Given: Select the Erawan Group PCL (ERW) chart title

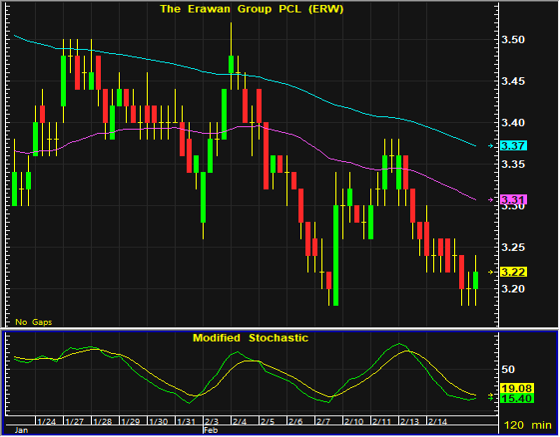Looking at the screenshot, I should point(251,9).
